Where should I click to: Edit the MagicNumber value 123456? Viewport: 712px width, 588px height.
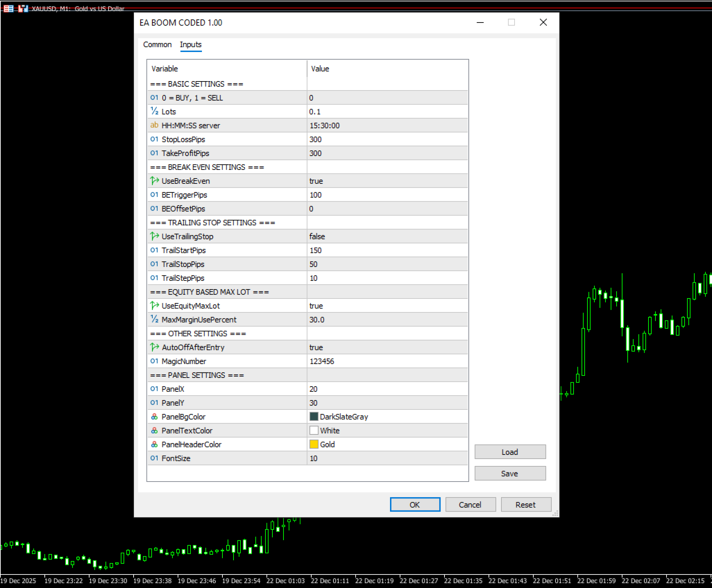387,361
